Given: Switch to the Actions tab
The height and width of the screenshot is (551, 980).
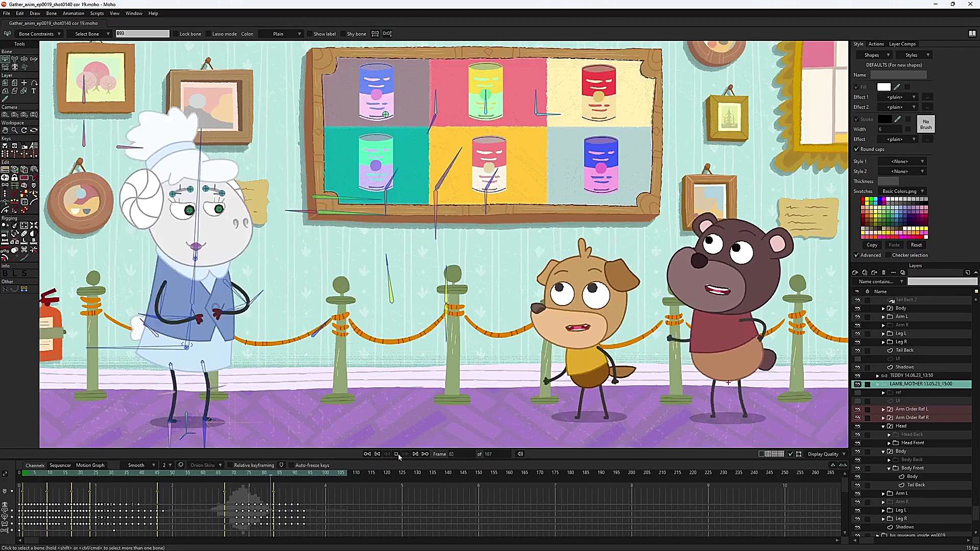Looking at the screenshot, I should click(x=876, y=44).
